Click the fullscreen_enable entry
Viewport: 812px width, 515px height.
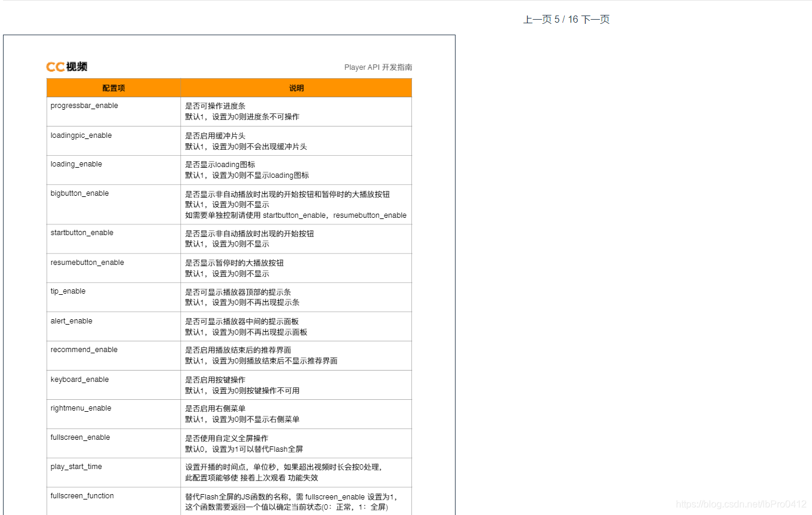pos(79,437)
